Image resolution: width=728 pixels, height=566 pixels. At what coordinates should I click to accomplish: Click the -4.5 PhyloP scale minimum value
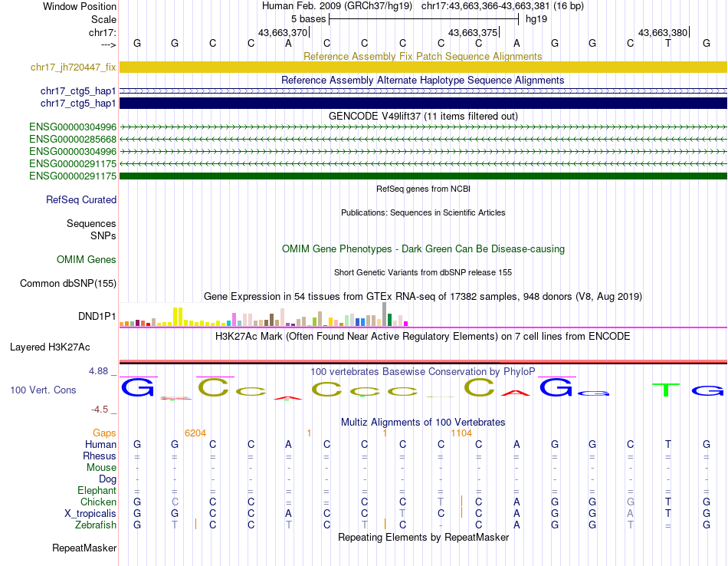pos(100,410)
